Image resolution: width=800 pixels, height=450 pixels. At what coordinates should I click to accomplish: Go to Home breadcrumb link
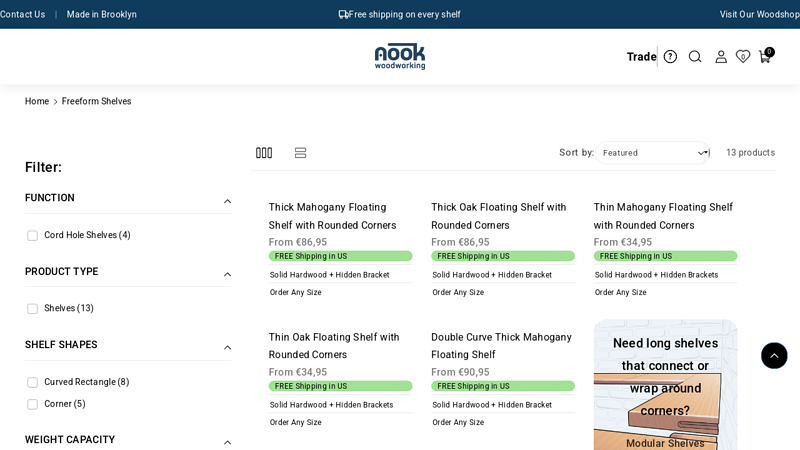pyautogui.click(x=37, y=101)
